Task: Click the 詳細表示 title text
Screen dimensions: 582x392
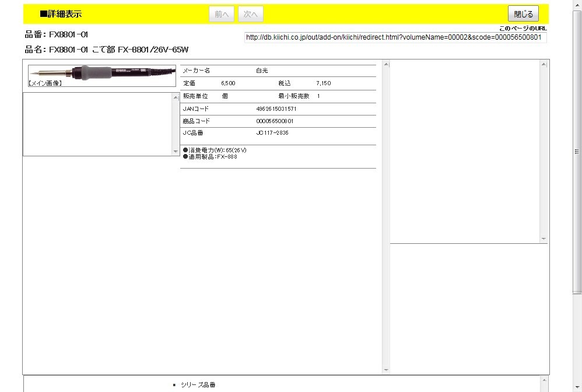Action: 61,14
